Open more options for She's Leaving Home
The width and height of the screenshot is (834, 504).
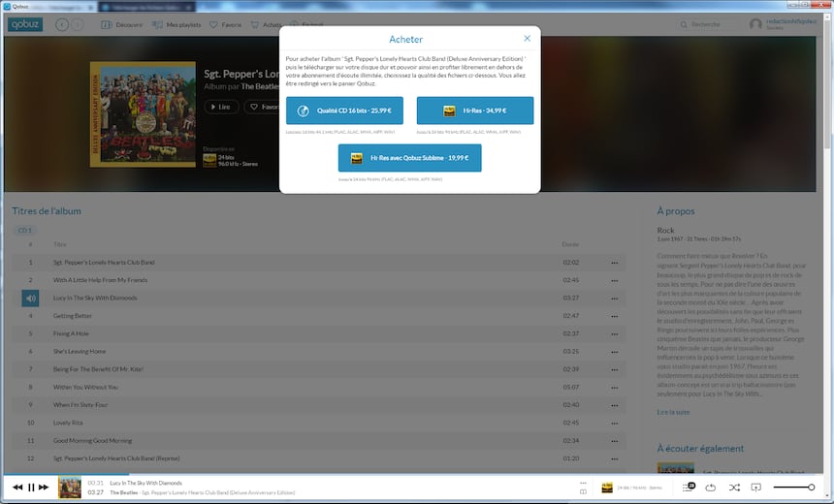point(614,352)
